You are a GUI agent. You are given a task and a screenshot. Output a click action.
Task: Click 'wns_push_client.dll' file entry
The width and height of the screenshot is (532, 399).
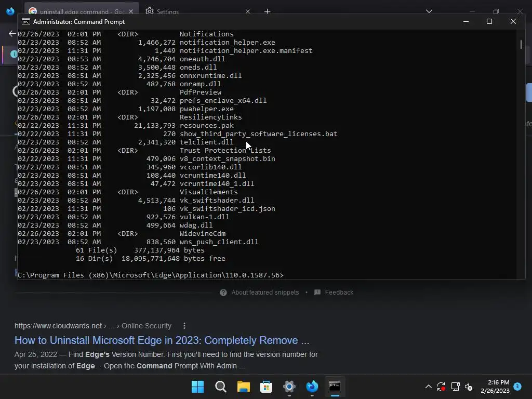point(219,242)
